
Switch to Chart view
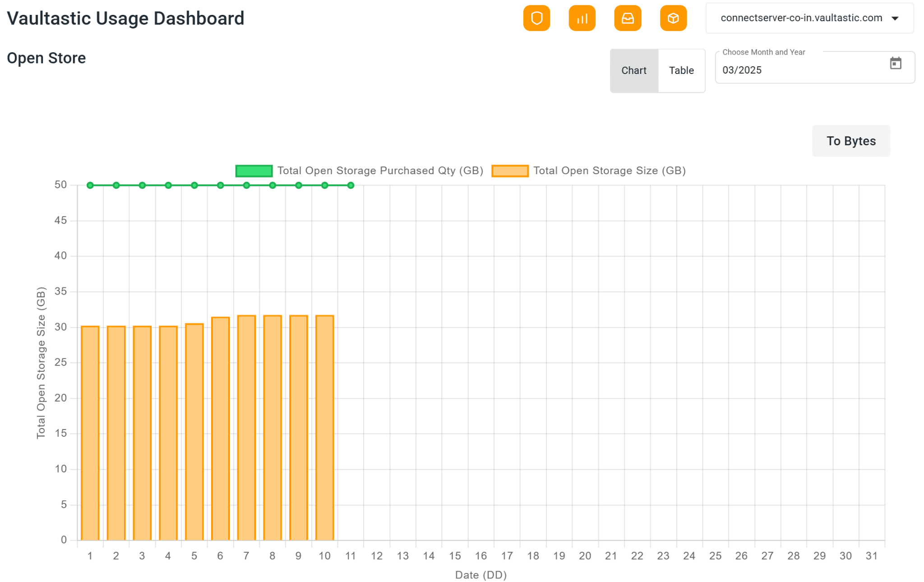pos(634,70)
